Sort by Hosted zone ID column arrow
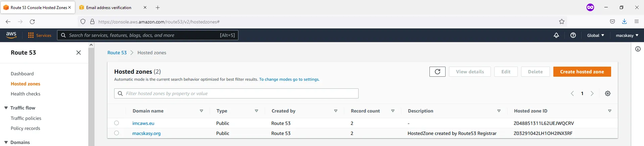This screenshot has width=644, height=146. click(x=610, y=111)
